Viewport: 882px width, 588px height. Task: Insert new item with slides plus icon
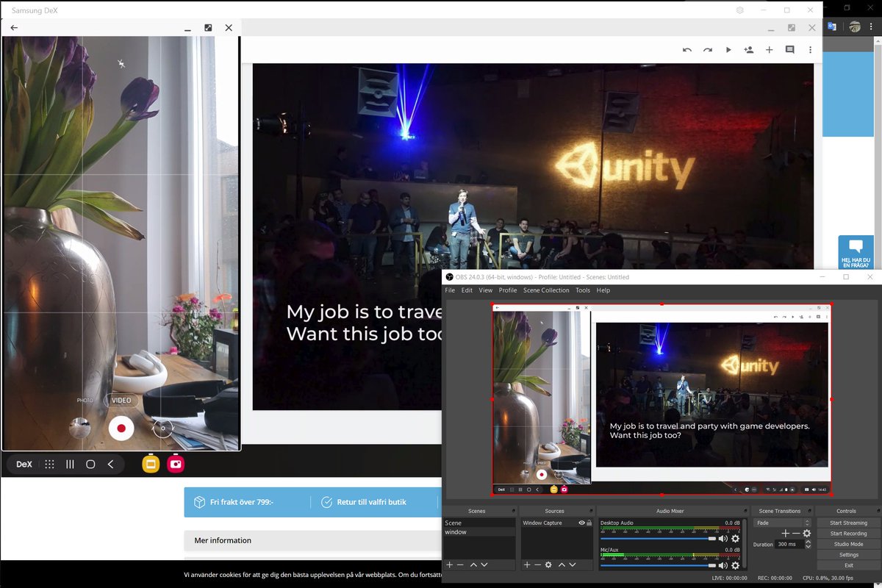point(770,50)
